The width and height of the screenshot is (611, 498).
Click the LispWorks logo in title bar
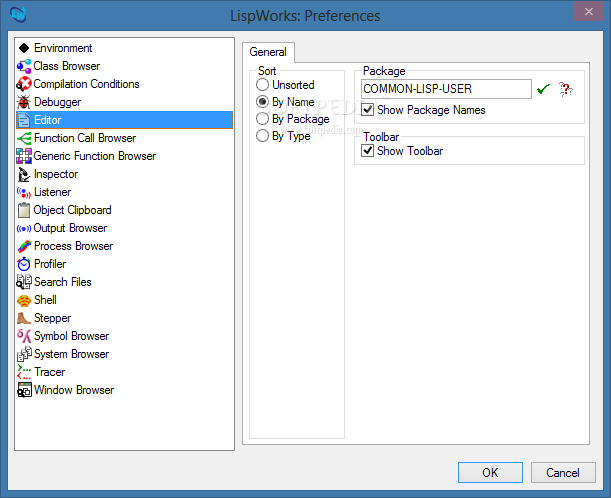pos(18,14)
